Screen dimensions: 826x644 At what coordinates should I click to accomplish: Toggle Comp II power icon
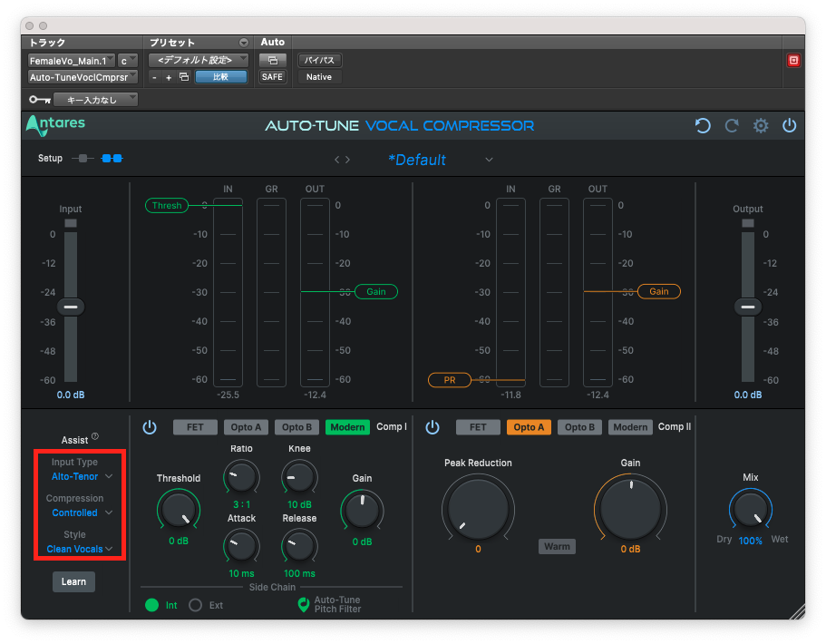click(432, 427)
